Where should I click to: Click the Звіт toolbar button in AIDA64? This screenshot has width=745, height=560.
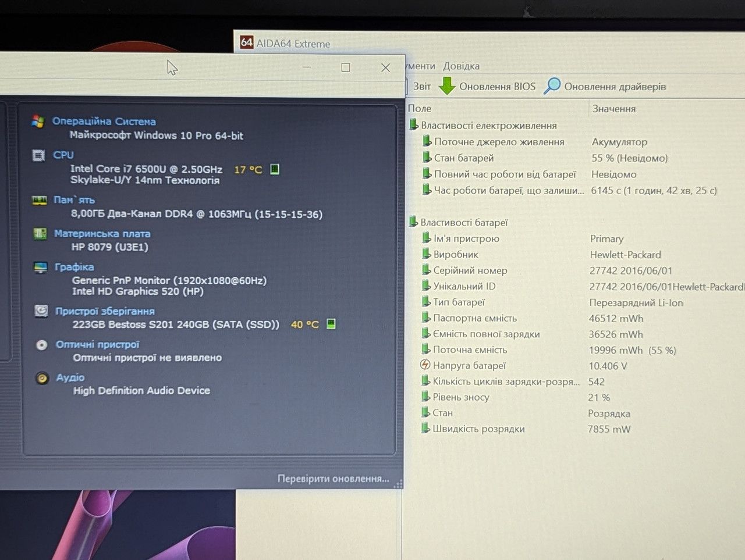(x=422, y=86)
